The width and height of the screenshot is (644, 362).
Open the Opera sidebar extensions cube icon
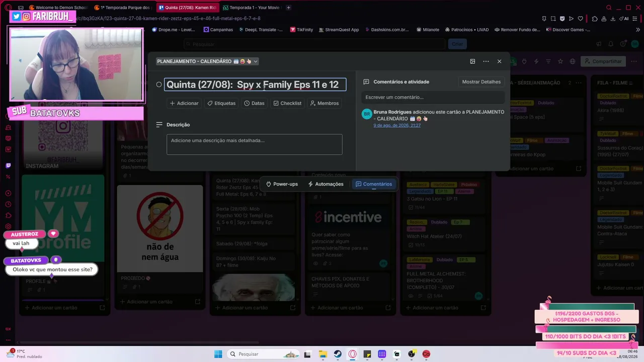[8, 216]
